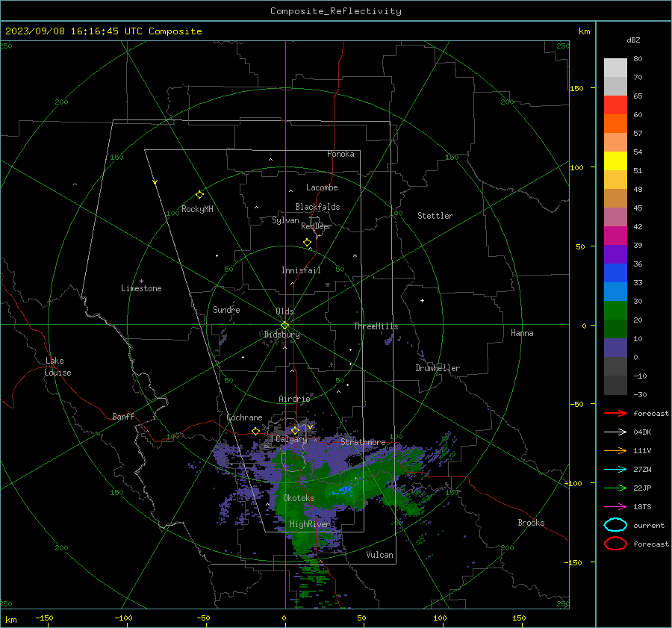
Task: Click the red forecast arrow in legend
Action: 615,413
